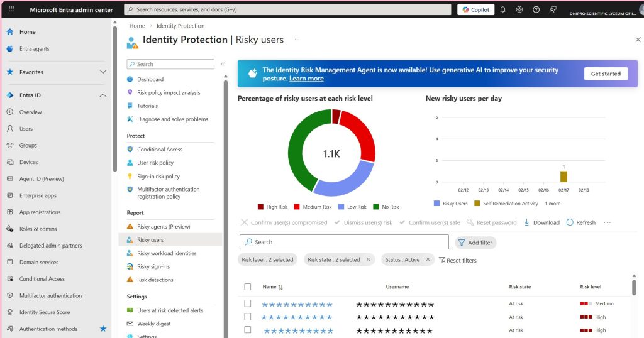This screenshot has width=644, height=338.
Task: Collapse the resource menu with double chevron
Action: point(222,64)
